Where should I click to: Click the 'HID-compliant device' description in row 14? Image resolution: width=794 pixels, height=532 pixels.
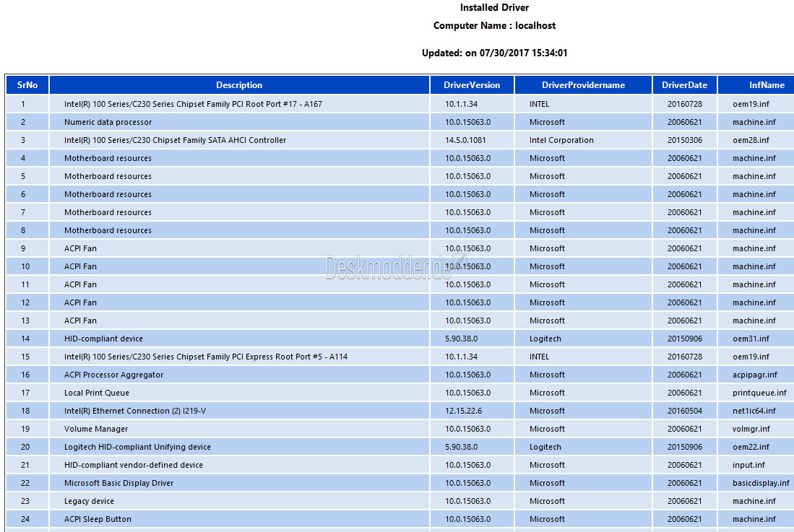pyautogui.click(x=104, y=339)
